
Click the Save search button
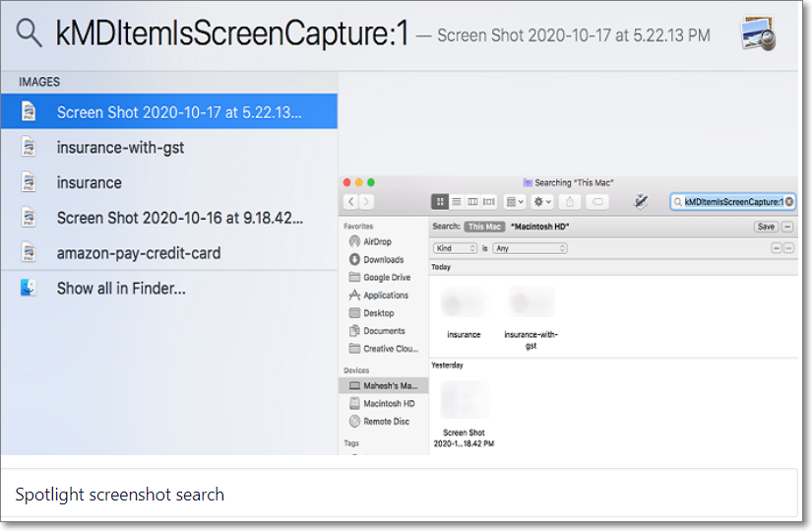[x=765, y=227]
